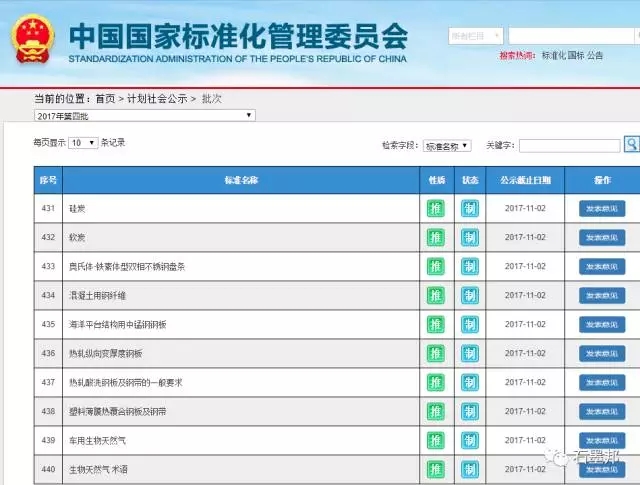Click the blue 制 icon in row 433
640x485 pixels.
click(469, 266)
